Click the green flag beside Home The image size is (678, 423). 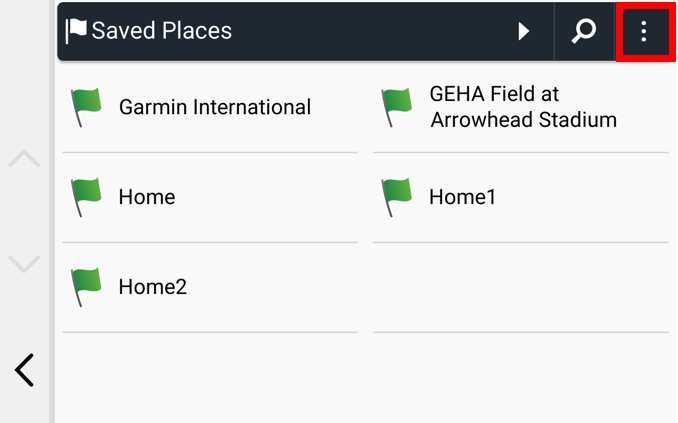(x=86, y=197)
